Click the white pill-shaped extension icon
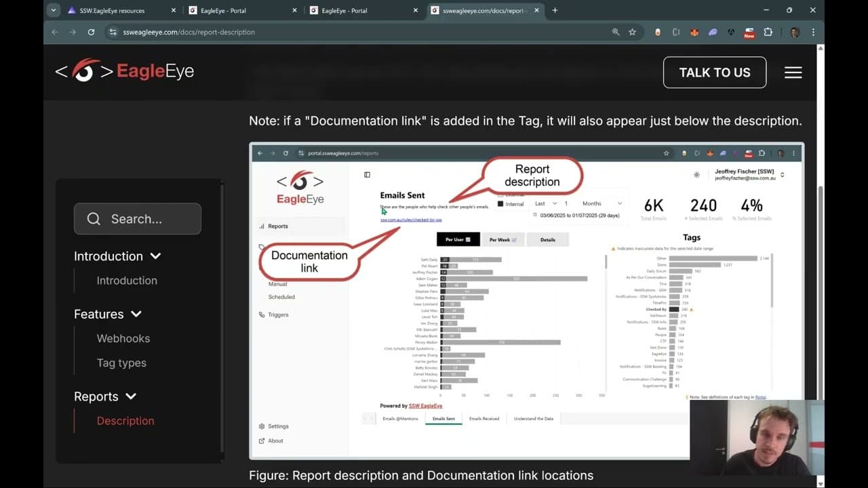The image size is (868, 488). 657,32
